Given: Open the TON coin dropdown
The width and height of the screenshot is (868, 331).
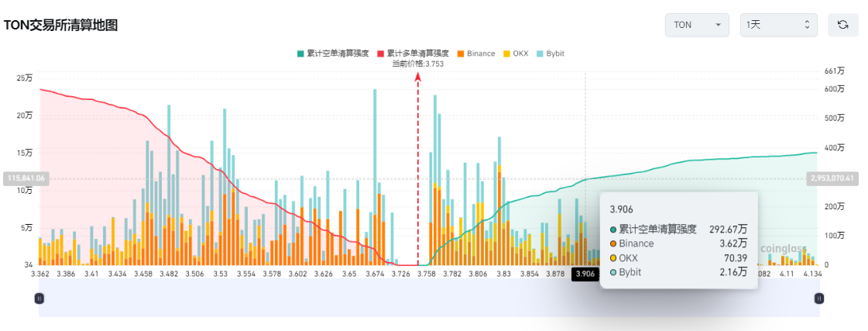Looking at the screenshot, I should coord(697,25).
